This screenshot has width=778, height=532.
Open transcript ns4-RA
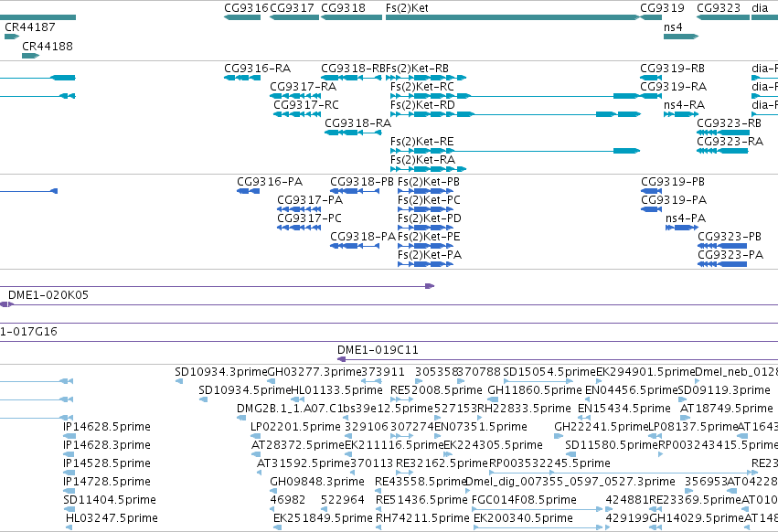coord(684,105)
